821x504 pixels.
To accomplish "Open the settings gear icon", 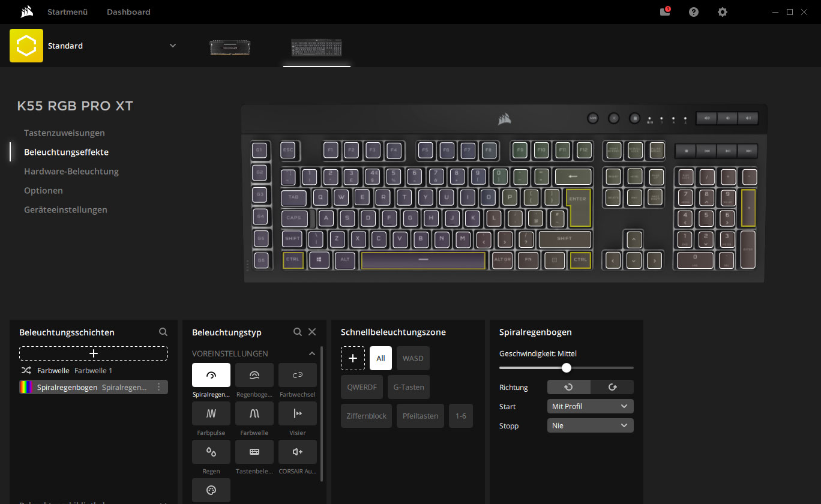I will pos(723,12).
